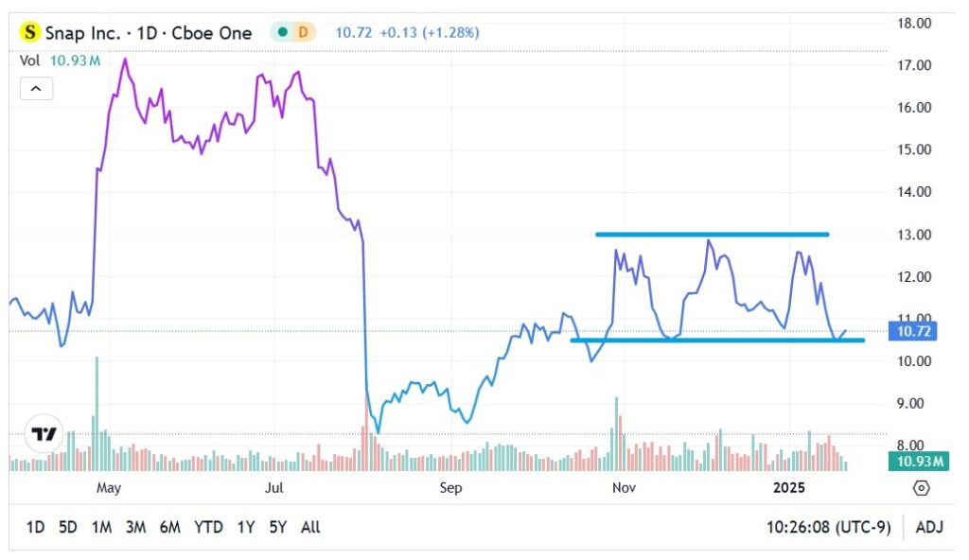969x560 pixels.
Task: Show the 5Y time range
Action: click(x=277, y=527)
